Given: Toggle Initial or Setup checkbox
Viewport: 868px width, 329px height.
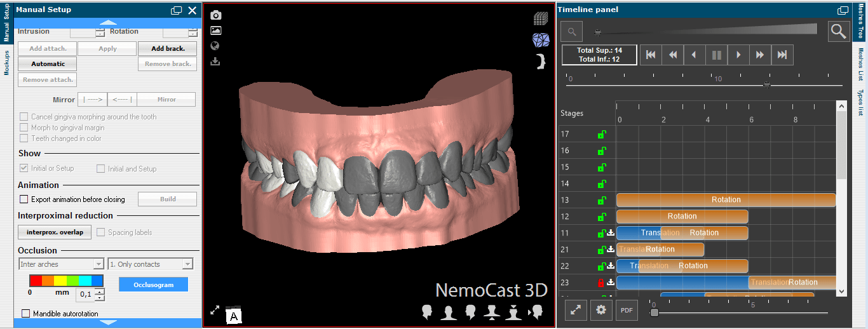Looking at the screenshot, I should [24, 168].
